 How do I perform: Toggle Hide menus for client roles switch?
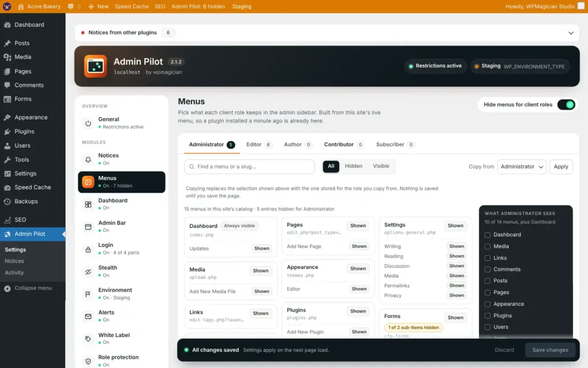(566, 105)
